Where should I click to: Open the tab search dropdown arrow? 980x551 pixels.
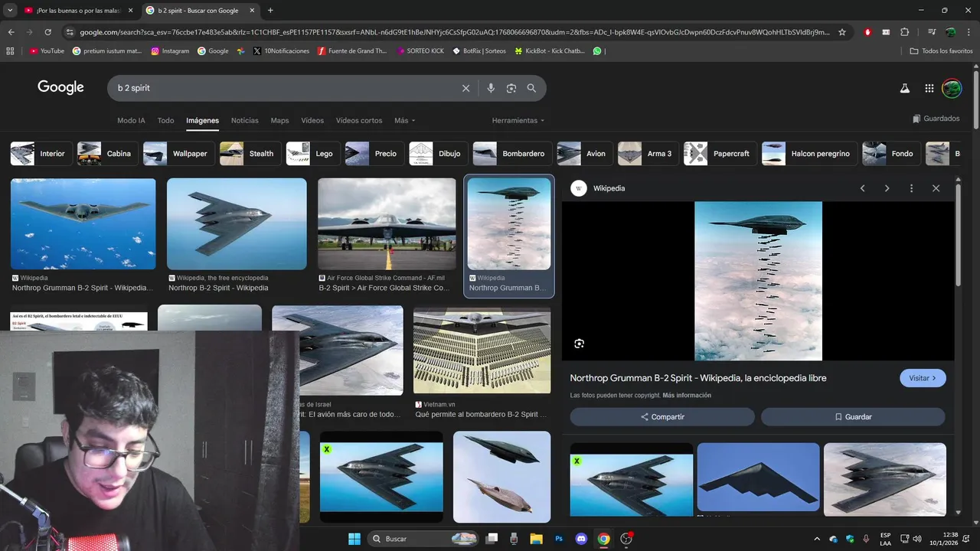click(10, 11)
